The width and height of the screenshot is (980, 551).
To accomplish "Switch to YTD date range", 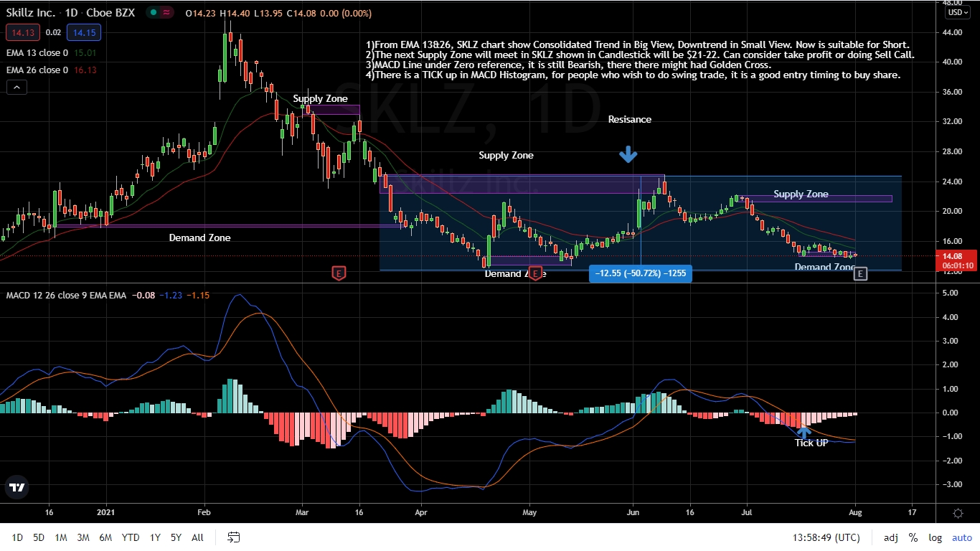I will tap(131, 537).
